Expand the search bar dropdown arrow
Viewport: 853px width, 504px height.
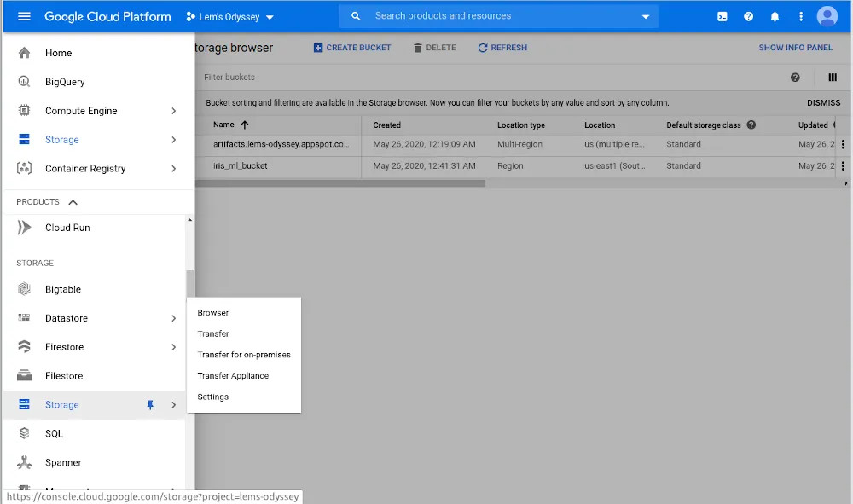click(x=646, y=16)
